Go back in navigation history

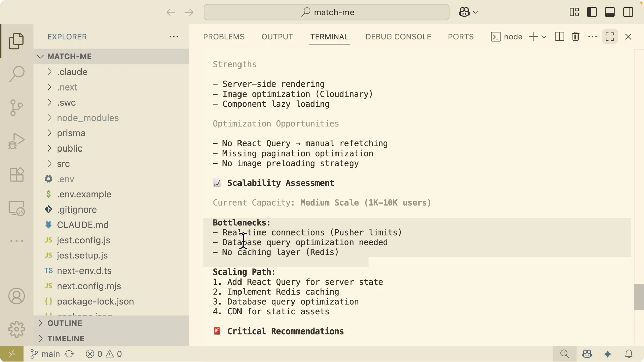click(x=171, y=12)
